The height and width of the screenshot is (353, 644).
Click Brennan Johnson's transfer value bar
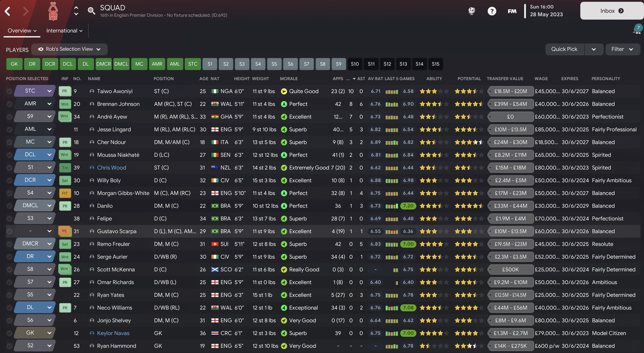point(510,104)
